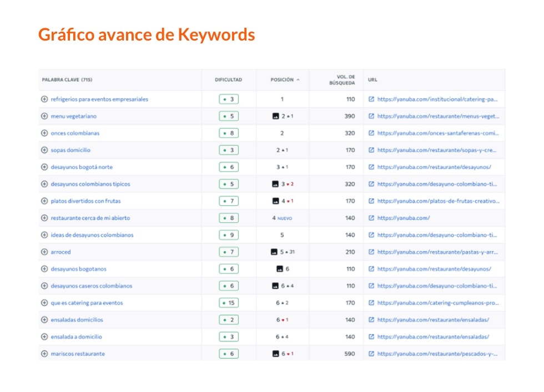The height and width of the screenshot is (392, 544).
Task: Open keyword link 'ensalada a domicilio'
Action: tap(77, 337)
